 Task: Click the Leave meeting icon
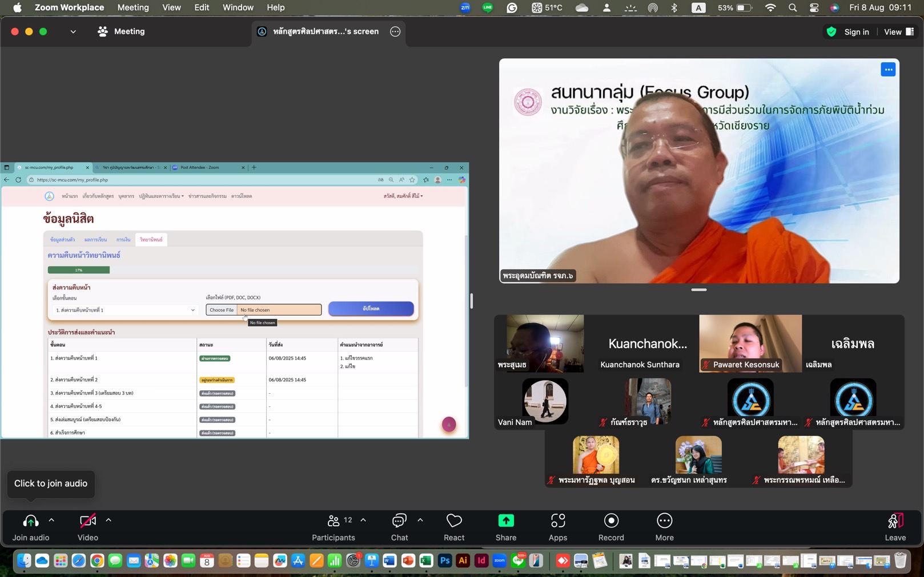(895, 520)
